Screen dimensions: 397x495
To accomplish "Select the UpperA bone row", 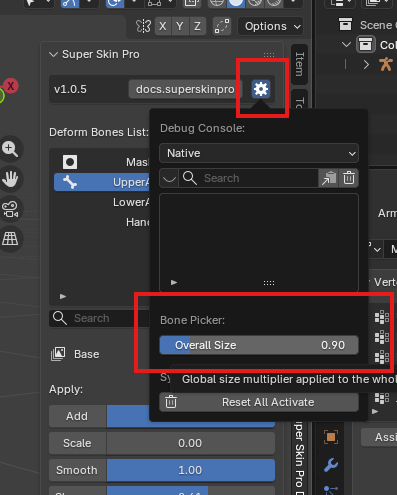I will coord(102,182).
